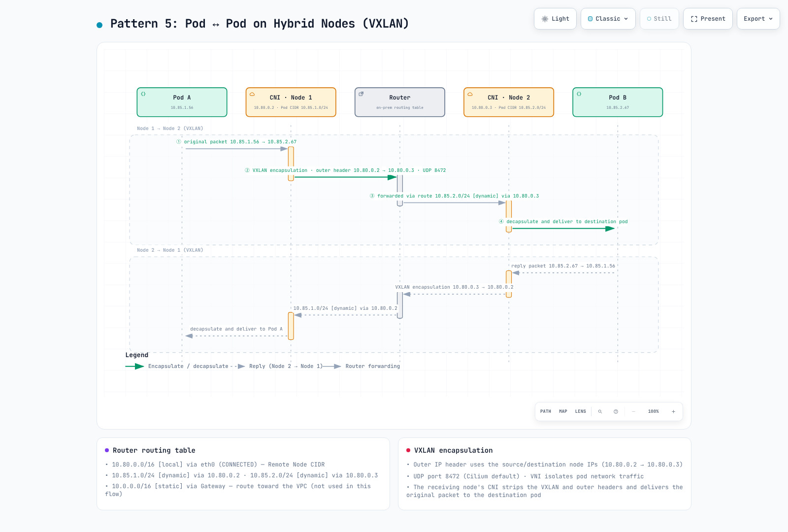Toggle the Light theme mode
Screen dimensions: 788x532
555,19
